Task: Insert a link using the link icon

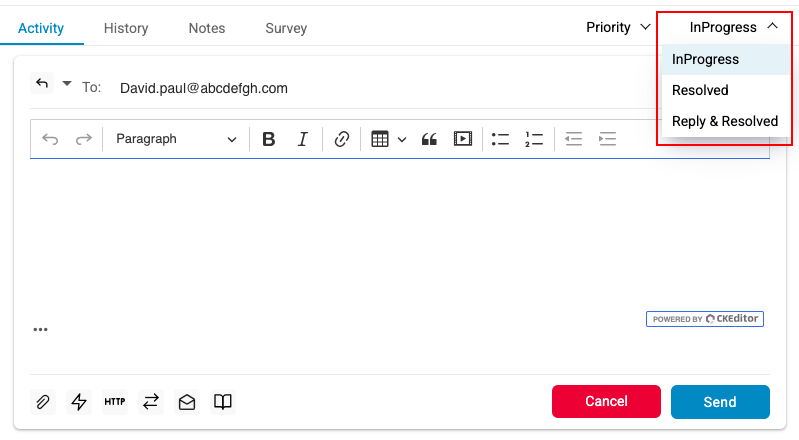Action: coord(342,139)
